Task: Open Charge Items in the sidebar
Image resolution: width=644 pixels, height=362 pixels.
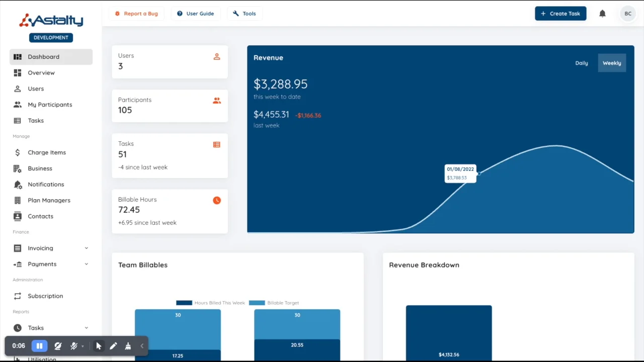Action: coord(51,152)
